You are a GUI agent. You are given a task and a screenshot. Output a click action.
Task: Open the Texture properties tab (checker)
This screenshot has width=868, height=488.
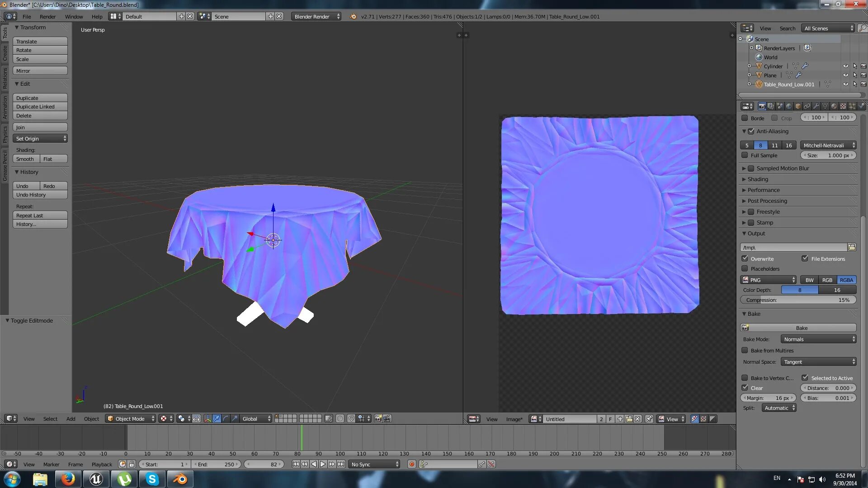(843, 106)
